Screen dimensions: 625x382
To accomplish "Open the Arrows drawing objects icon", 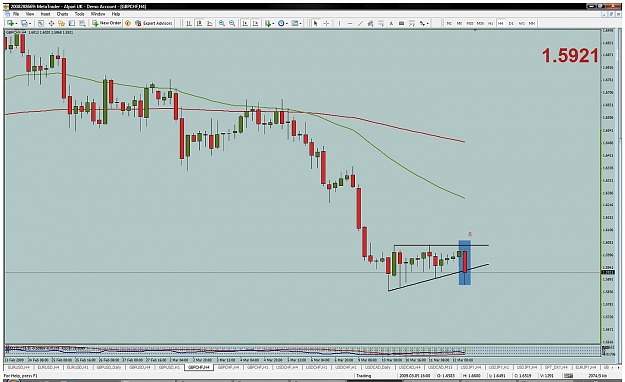I will pyautogui.click(x=422, y=23).
